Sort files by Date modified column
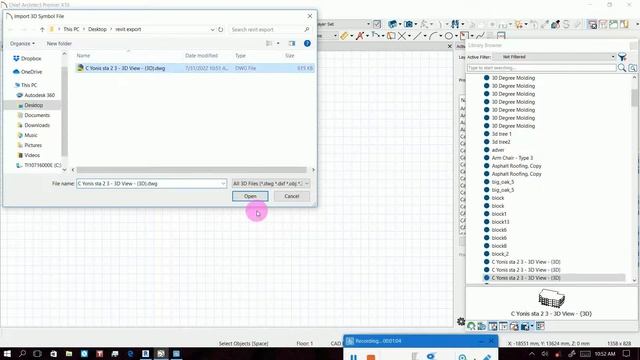 click(201, 56)
